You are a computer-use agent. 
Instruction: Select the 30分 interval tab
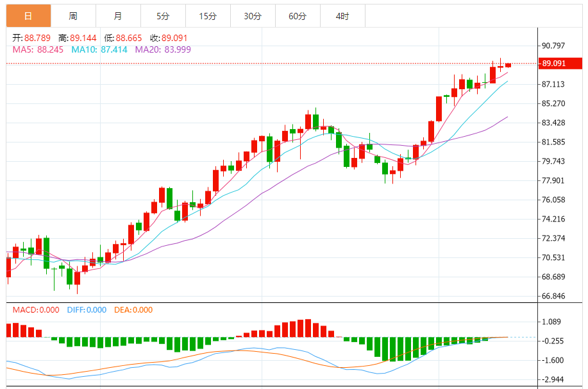253,16
